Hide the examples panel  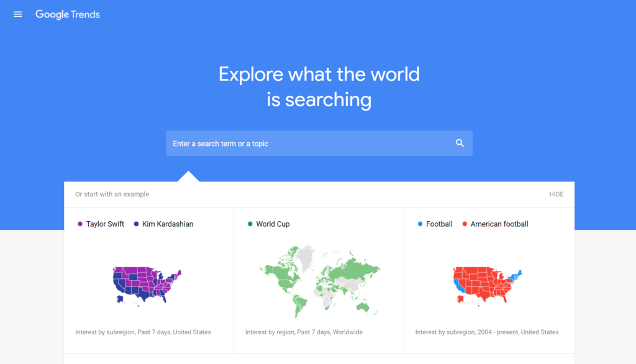(556, 194)
